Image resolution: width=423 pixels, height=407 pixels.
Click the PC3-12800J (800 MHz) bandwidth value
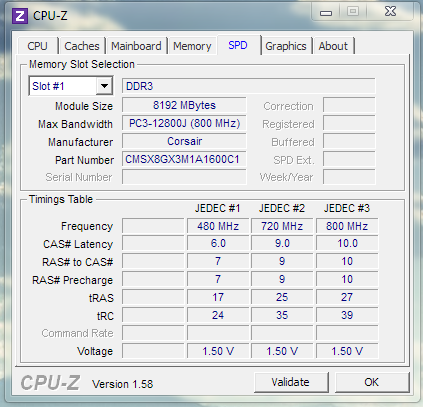(184, 123)
